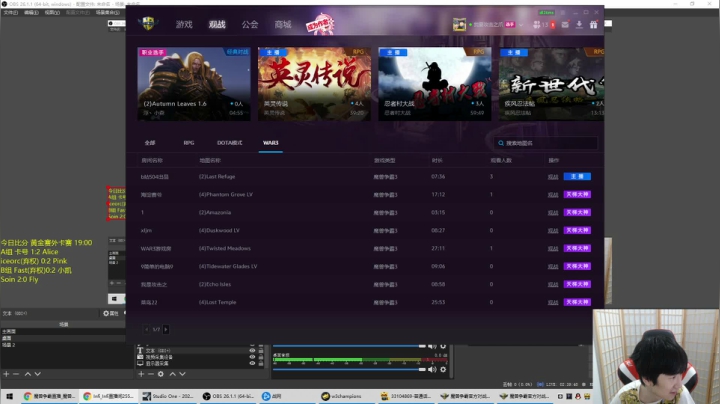Mute the upper audio mixer speaker icon
This screenshot has height=404, width=720.
click(432, 346)
